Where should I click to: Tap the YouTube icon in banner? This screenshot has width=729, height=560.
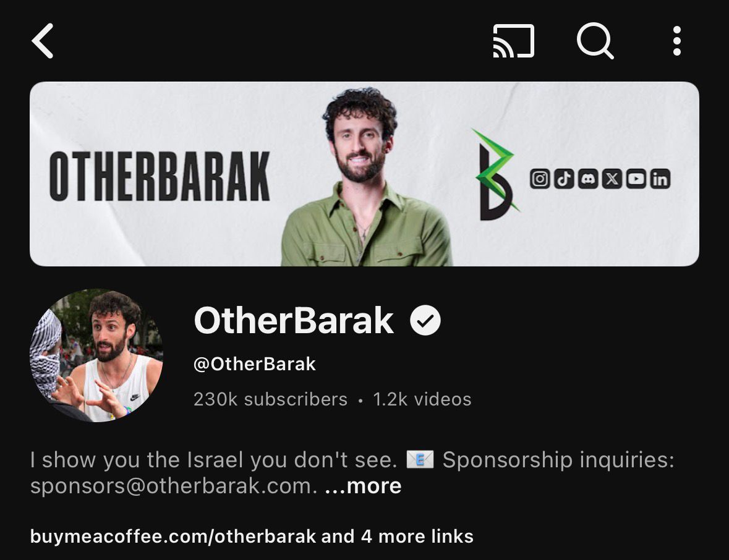[636, 179]
